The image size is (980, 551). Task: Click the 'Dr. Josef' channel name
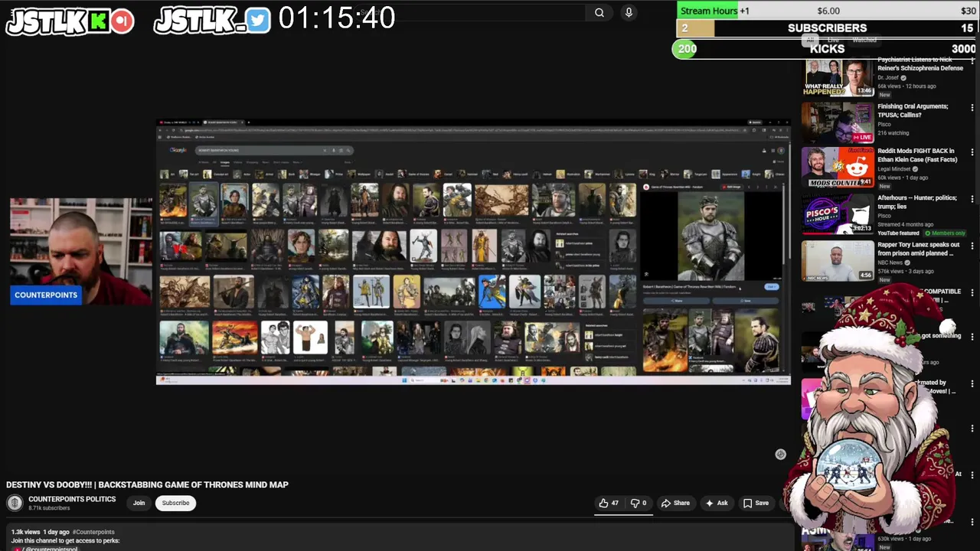tap(887, 77)
